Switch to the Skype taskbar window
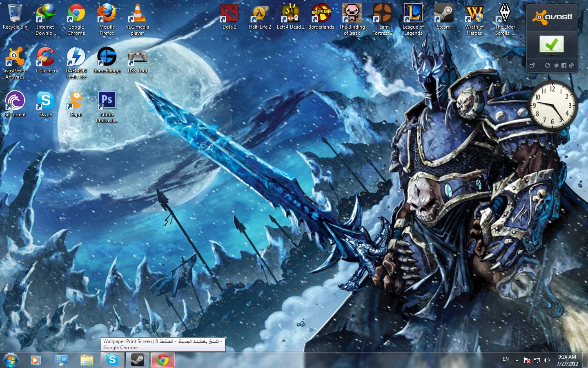The image size is (588, 368). click(x=112, y=360)
